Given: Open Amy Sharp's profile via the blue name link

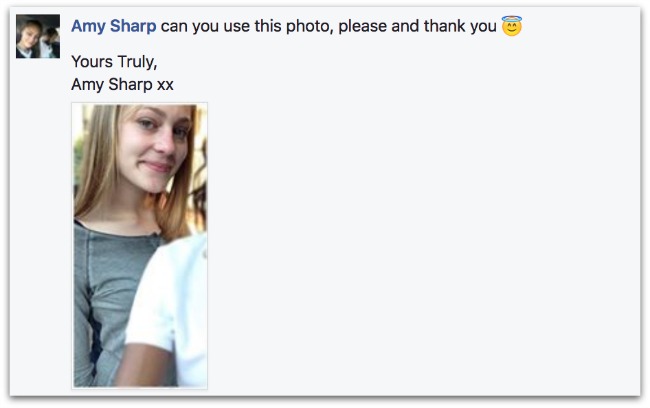Looking at the screenshot, I should 114,26.
